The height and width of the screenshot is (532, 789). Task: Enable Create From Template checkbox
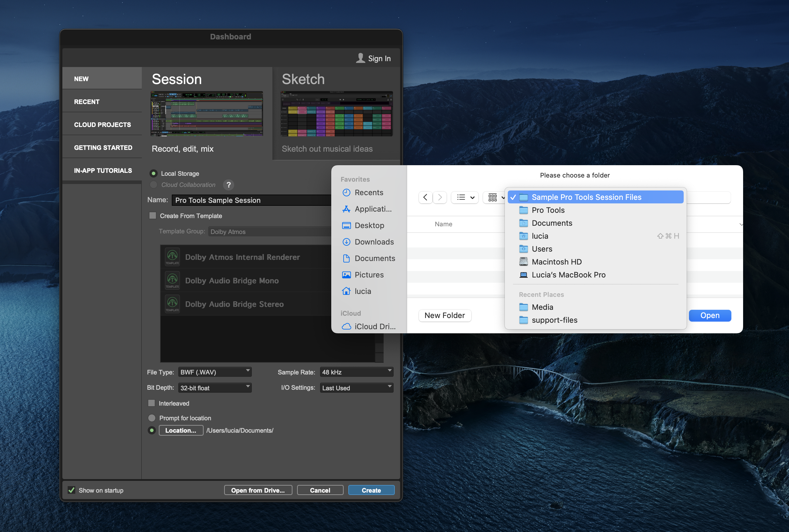pyautogui.click(x=153, y=216)
